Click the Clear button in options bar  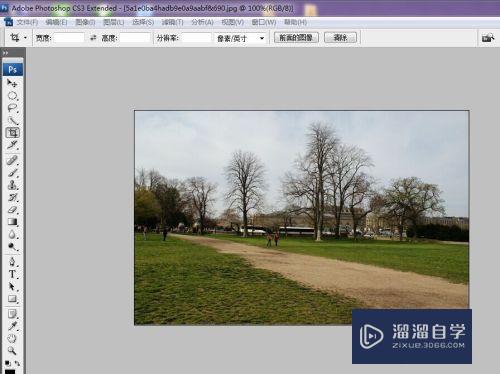(340, 38)
